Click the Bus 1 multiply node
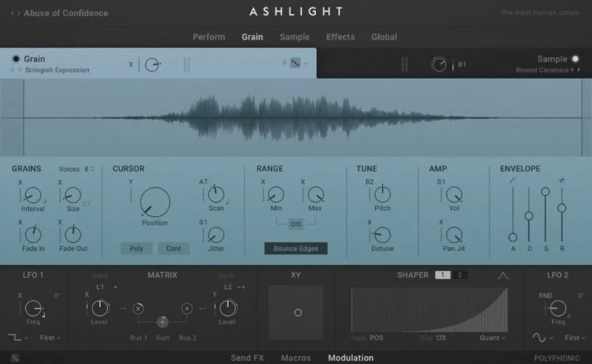This screenshot has width=592, height=364. tap(138, 308)
